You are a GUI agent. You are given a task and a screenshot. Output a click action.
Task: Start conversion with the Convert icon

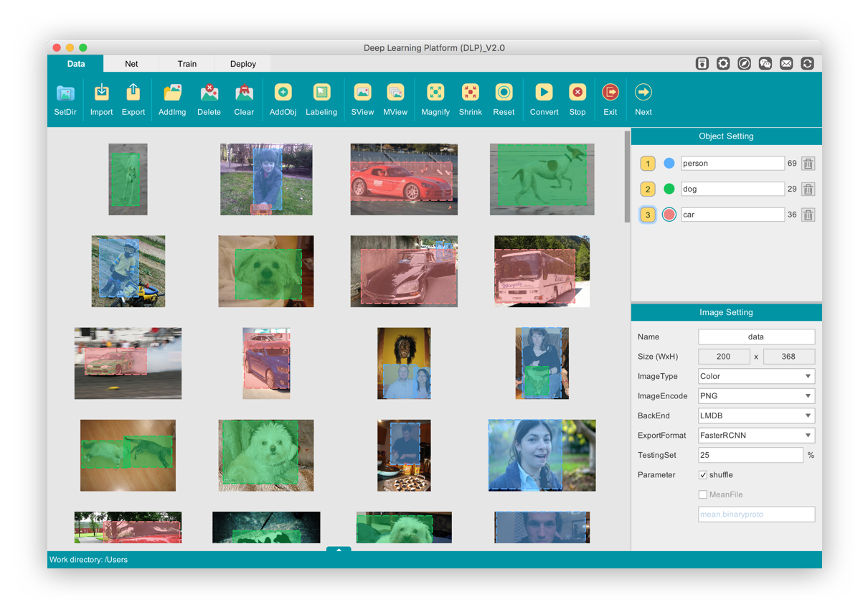(x=544, y=93)
